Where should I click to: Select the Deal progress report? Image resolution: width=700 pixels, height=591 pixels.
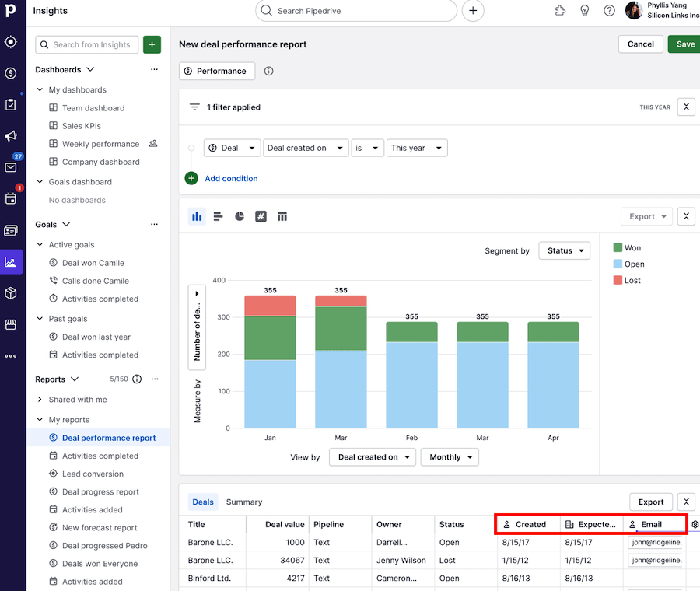[101, 491]
